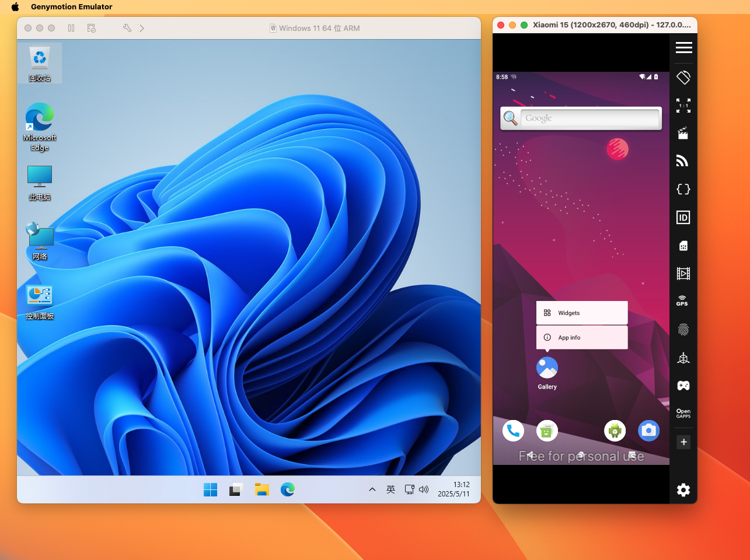750x560 pixels.
Task: Launch the Phone dialer app
Action: point(513,431)
